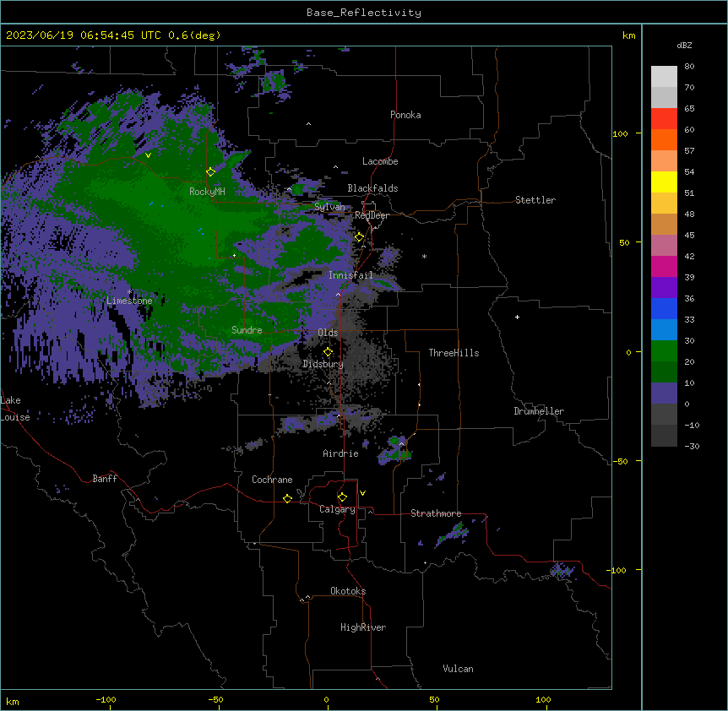This screenshot has height=711, width=728.
Task: Select the slate purple 0-10 dBZ legend swatch
Action: pyautogui.click(x=664, y=393)
